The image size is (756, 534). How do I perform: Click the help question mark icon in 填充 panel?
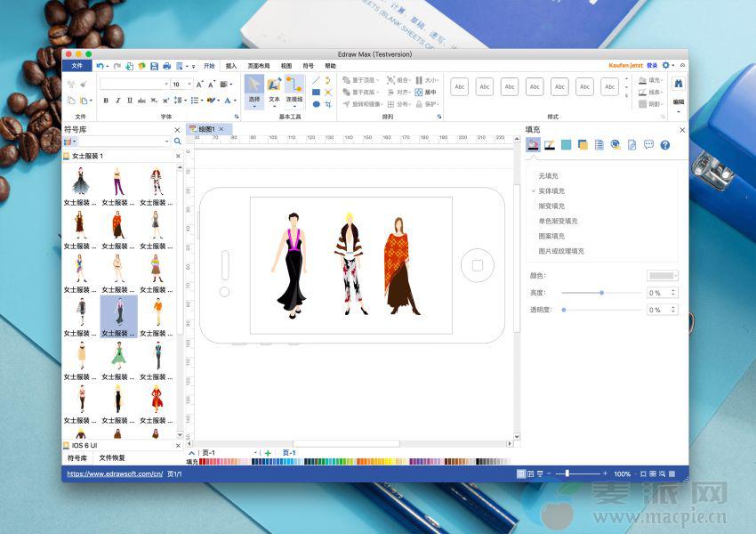pyautogui.click(x=664, y=145)
